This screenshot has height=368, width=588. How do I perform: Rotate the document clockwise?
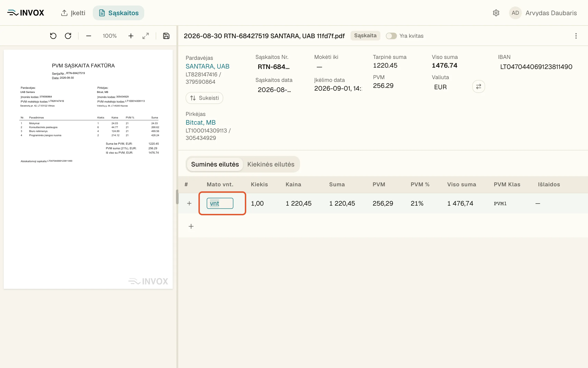click(x=68, y=36)
